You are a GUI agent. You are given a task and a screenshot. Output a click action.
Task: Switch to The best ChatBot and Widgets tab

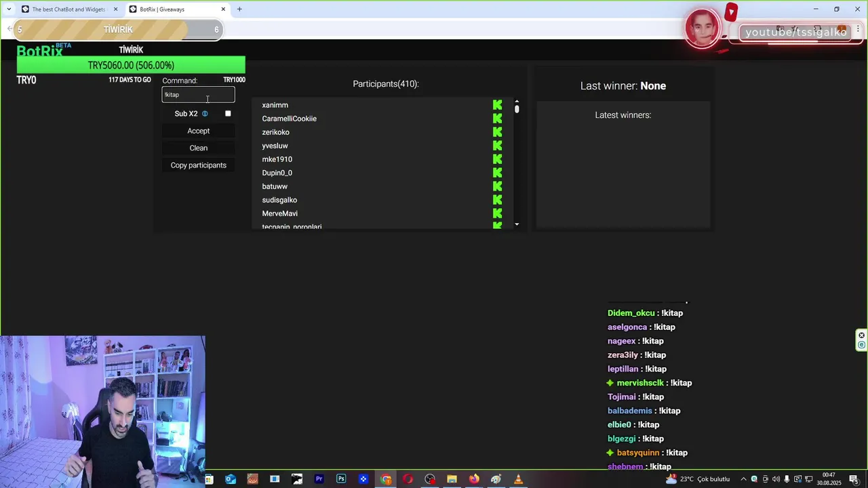click(x=68, y=9)
